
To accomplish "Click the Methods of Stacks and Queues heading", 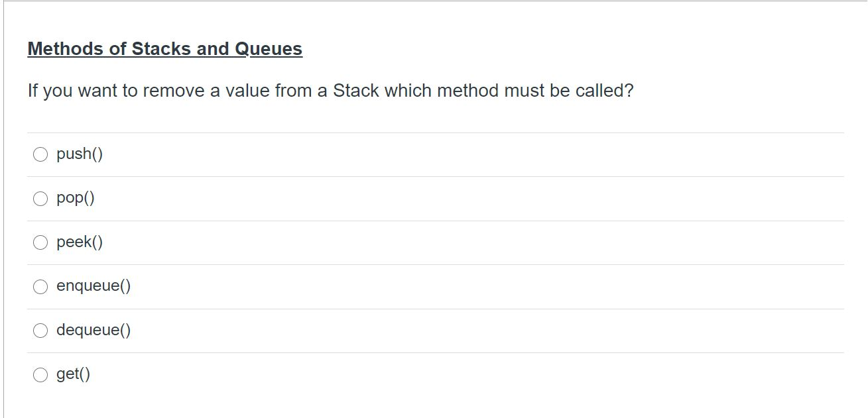I will [x=165, y=49].
